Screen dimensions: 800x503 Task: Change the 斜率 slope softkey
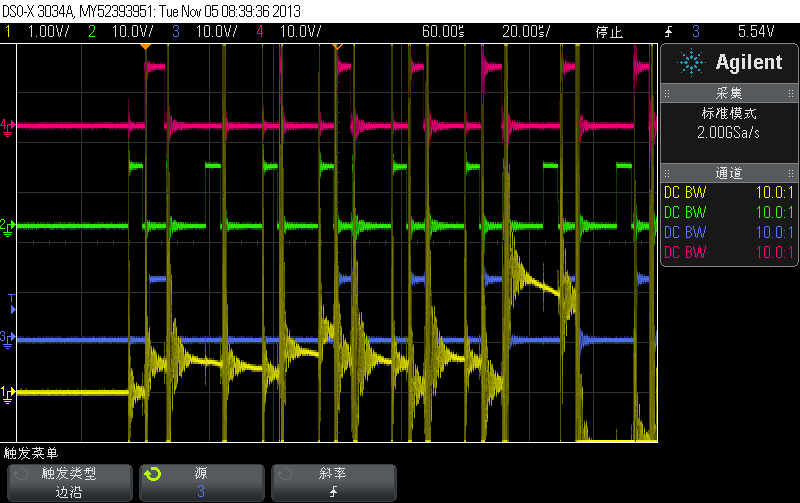tap(334, 483)
